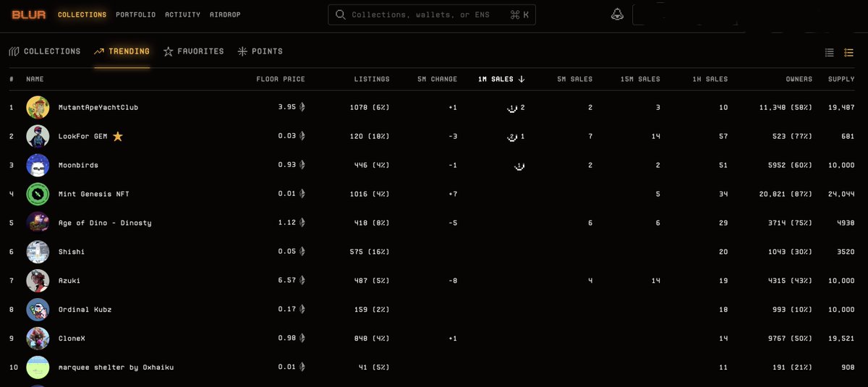Switch to the Collections sub-tab
The height and width of the screenshot is (387, 868).
44,51
